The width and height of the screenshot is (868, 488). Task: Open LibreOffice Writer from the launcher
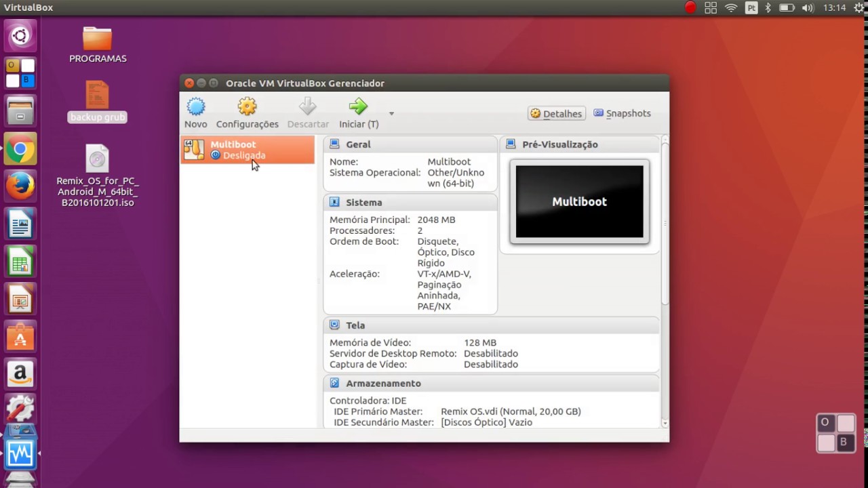click(x=20, y=224)
